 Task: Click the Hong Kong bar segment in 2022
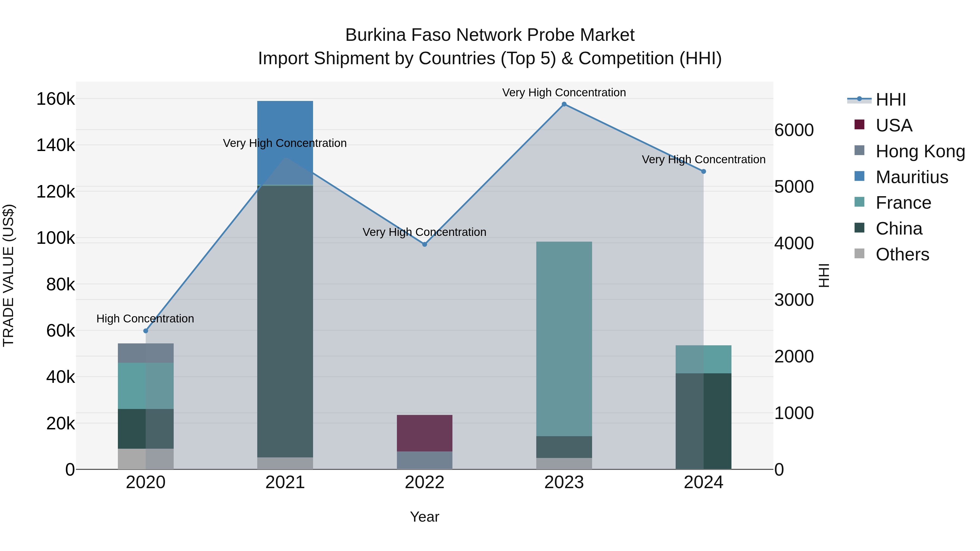click(425, 460)
